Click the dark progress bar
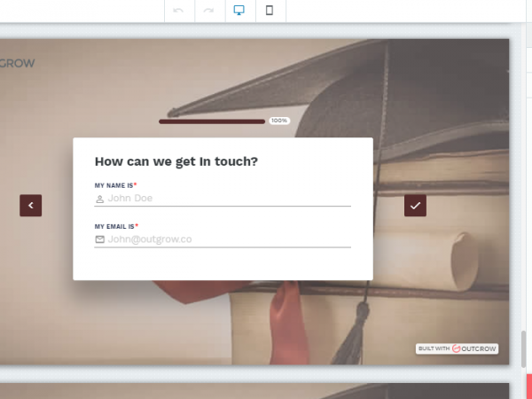The image size is (532, 399). [211, 121]
